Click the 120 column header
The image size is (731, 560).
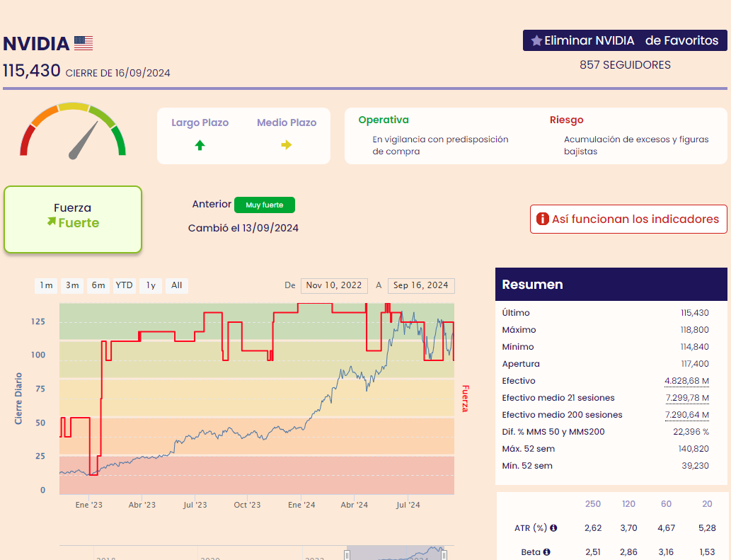628,504
